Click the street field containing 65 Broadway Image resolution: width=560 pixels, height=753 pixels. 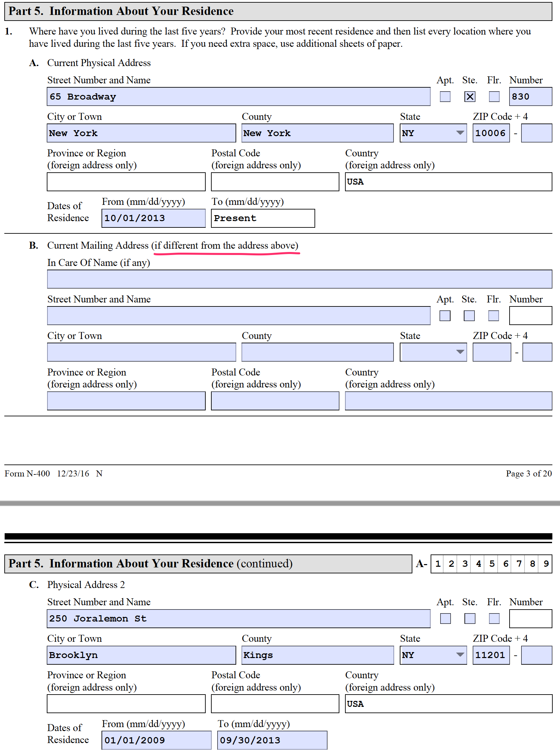click(238, 97)
